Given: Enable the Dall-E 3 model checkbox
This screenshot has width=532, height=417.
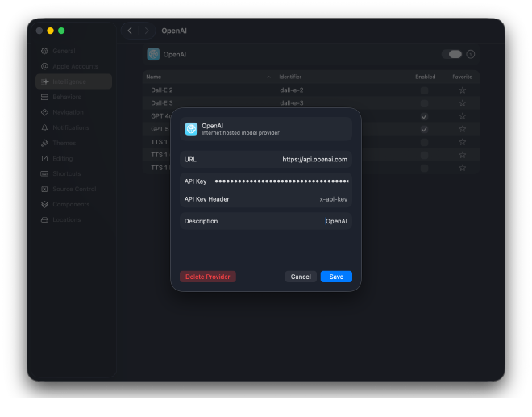Looking at the screenshot, I should pyautogui.click(x=424, y=103).
